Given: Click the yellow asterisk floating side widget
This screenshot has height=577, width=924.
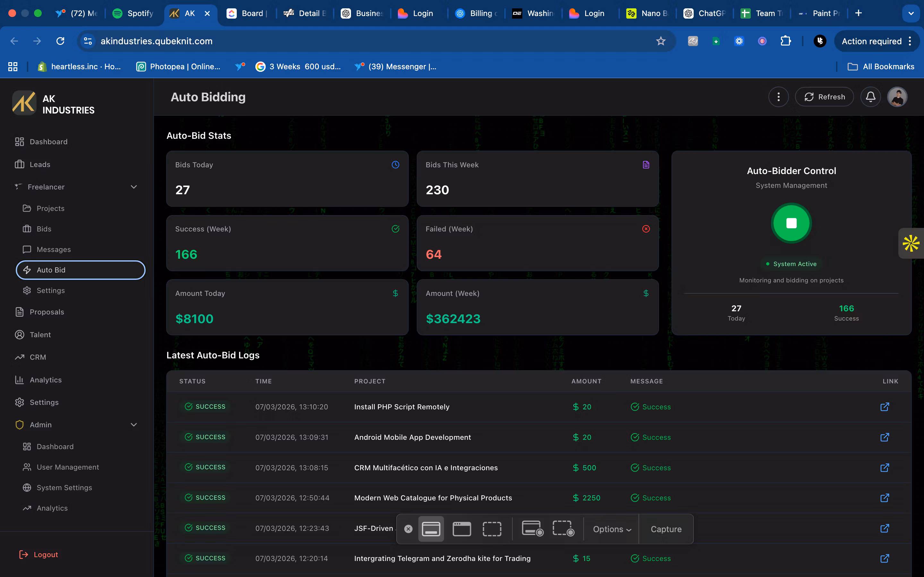Looking at the screenshot, I should [x=911, y=244].
